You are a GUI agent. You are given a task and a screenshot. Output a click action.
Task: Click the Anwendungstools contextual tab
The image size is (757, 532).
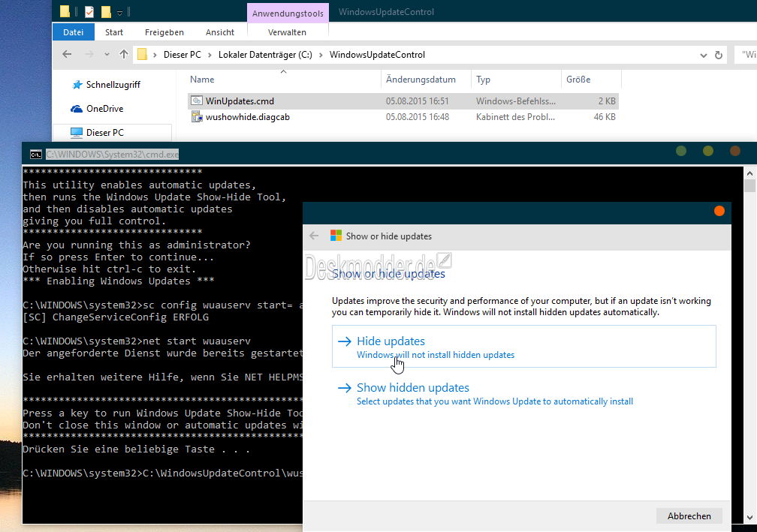(288, 13)
